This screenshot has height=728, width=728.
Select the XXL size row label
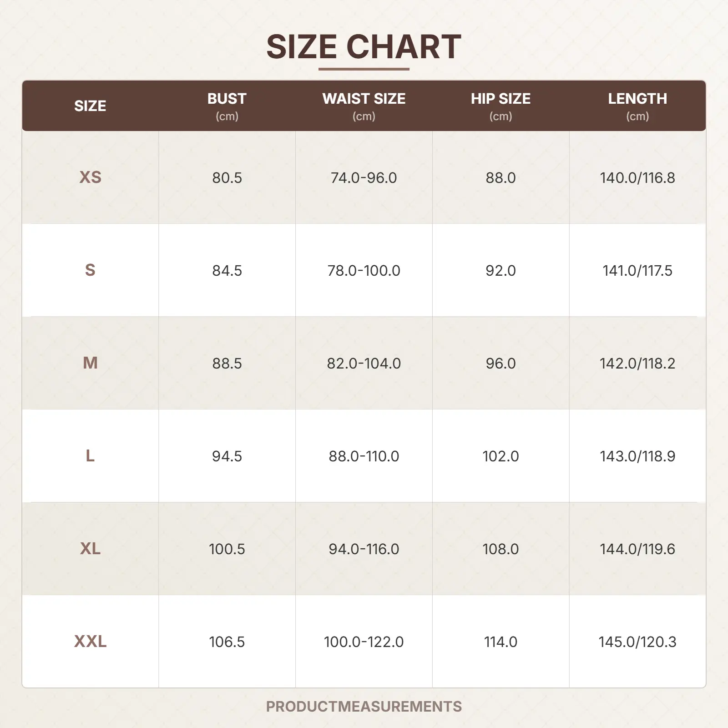pyautogui.click(x=90, y=642)
